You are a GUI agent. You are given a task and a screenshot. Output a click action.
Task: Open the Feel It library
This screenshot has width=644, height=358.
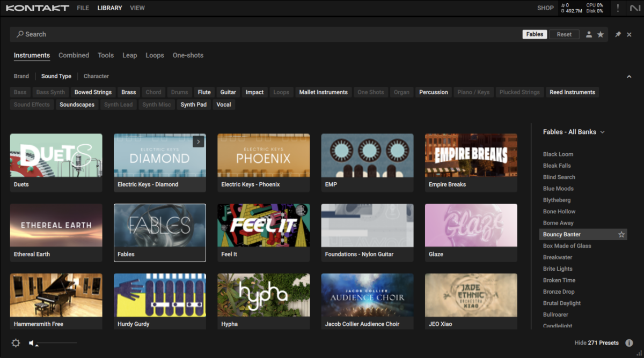pos(264,233)
